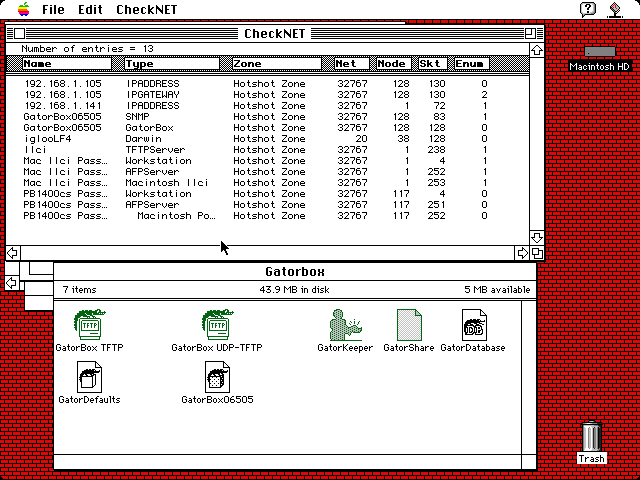The width and height of the screenshot is (640, 480).
Task: Open the CheckNET menu
Action: (x=147, y=9)
